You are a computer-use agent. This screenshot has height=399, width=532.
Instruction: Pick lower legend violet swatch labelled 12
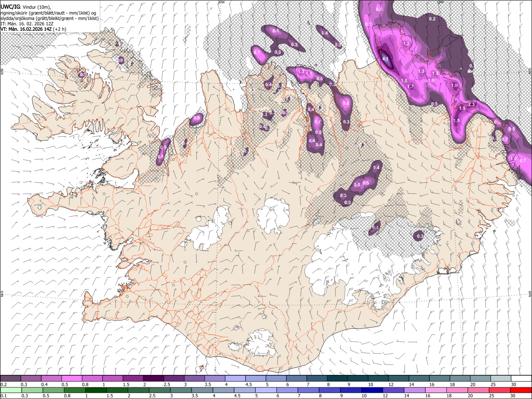pyautogui.click(x=393, y=390)
